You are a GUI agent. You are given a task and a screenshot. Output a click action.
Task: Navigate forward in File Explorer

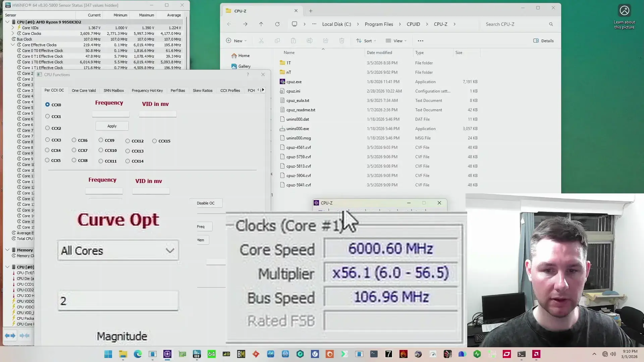coord(245,24)
